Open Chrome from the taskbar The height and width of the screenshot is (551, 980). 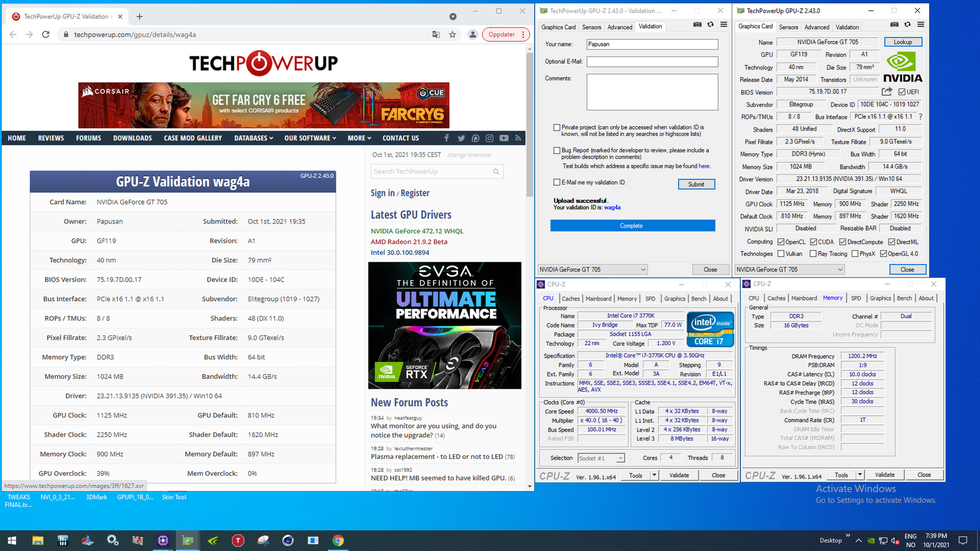[x=338, y=540]
